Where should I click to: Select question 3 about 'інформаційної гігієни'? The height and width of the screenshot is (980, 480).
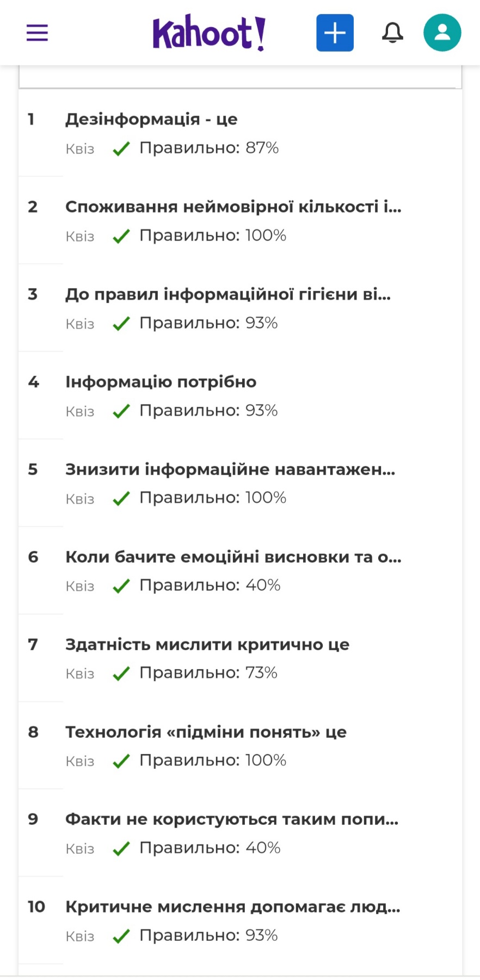point(227,294)
